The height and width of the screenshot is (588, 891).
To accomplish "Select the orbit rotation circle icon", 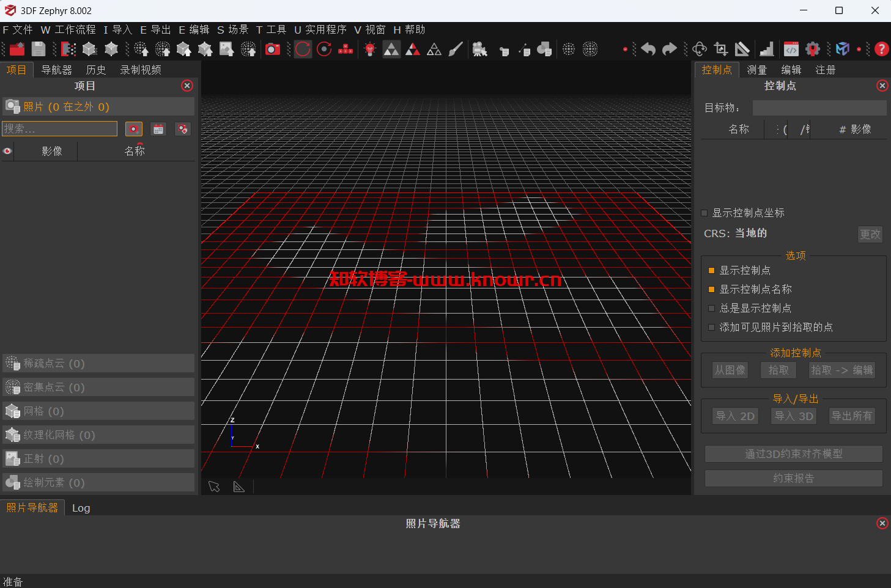I will (x=303, y=50).
